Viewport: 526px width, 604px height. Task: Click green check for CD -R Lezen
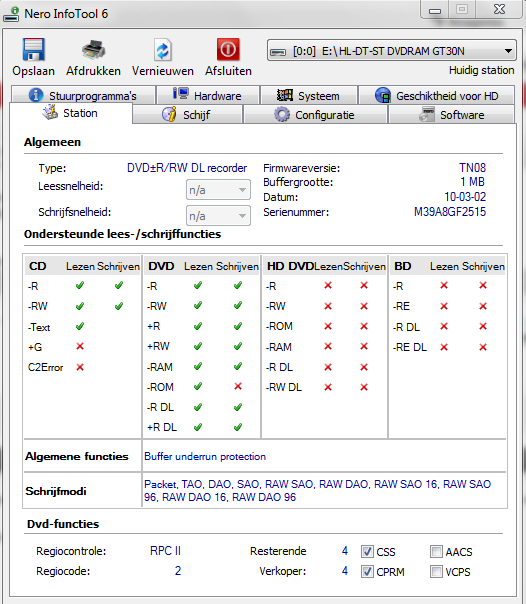pyautogui.click(x=80, y=285)
